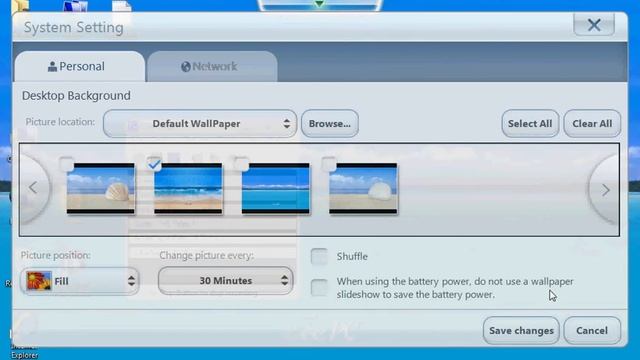Viewport: 640px width, 360px height.
Task: Click the Network tab globe icon
Action: 186,67
